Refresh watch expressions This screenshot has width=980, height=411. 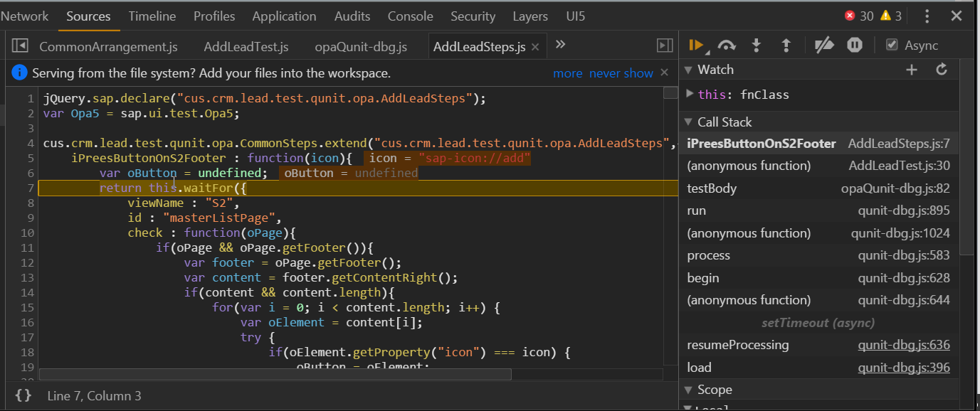942,70
